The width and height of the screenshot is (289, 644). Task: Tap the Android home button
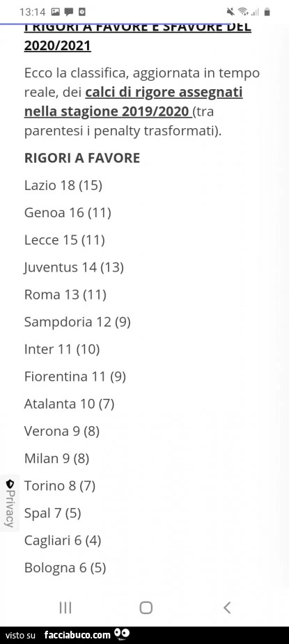pos(146,607)
